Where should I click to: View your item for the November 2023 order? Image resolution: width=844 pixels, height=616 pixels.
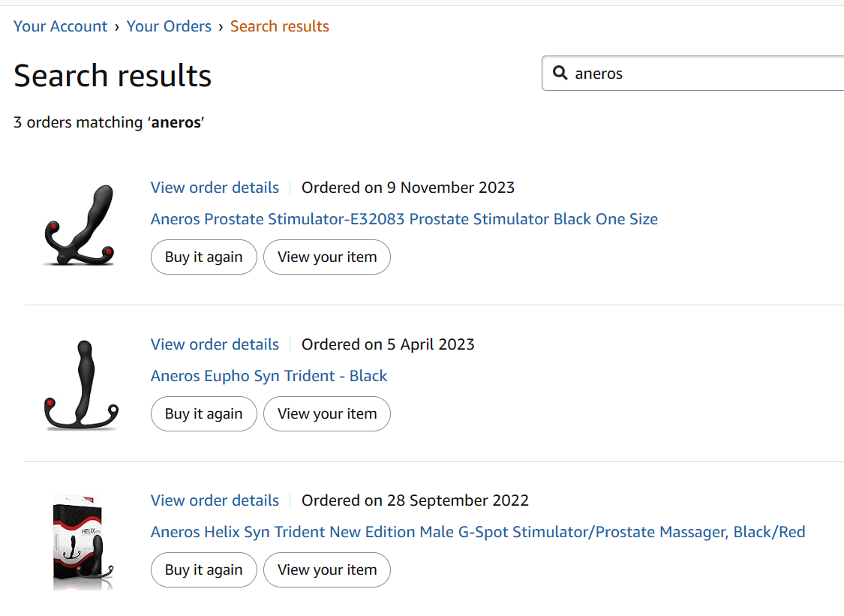[327, 257]
